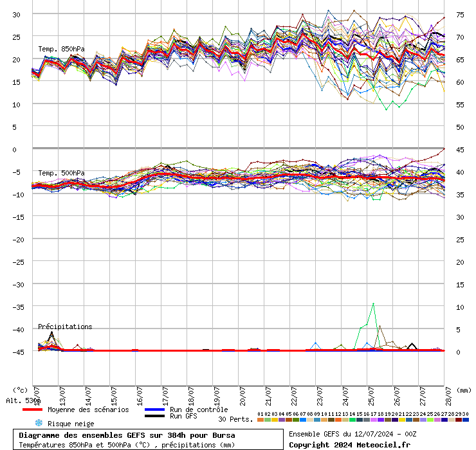Select perturbation 30 blue swatch
The image size is (476, 450).
(466, 420)
